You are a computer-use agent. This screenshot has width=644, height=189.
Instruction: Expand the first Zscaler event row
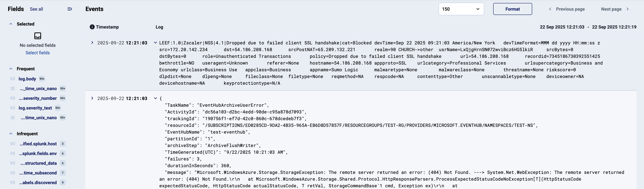point(92,43)
